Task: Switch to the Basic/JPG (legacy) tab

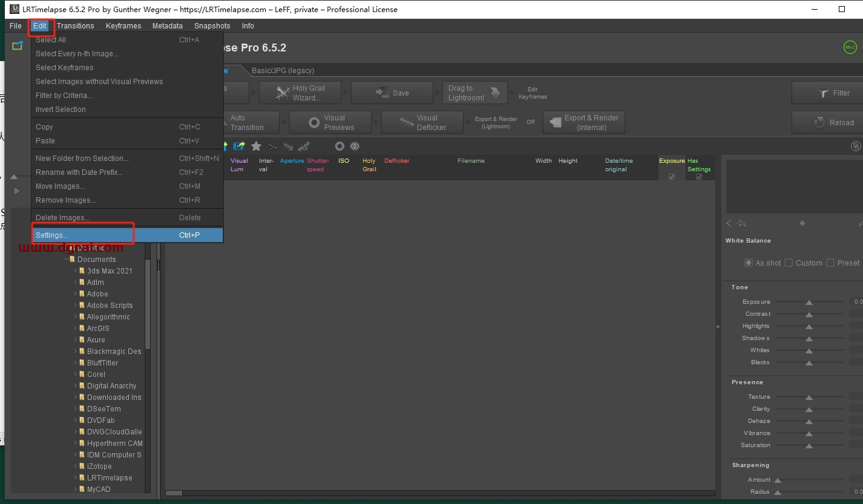Action: point(283,71)
